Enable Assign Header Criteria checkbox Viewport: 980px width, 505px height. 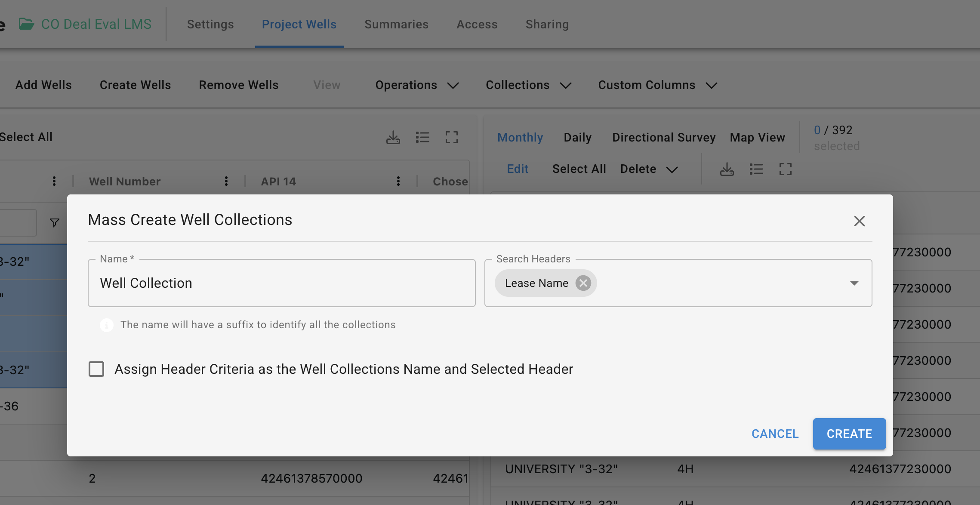[96, 369]
